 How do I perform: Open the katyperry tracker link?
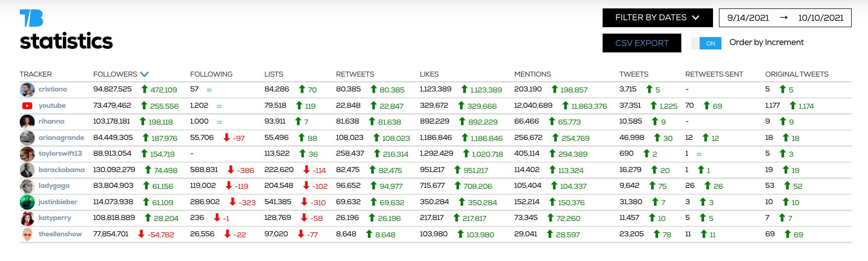click(55, 218)
